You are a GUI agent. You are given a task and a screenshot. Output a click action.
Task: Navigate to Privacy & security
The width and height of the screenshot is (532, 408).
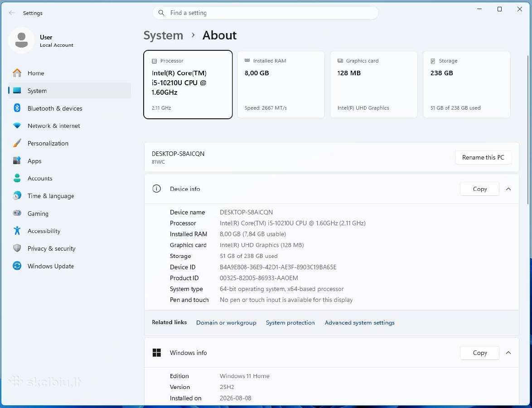click(x=69, y=248)
